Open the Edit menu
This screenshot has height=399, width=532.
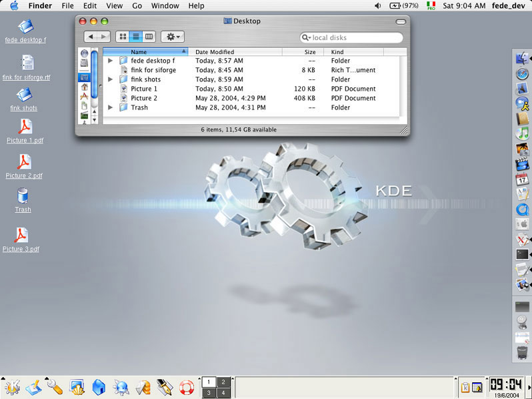click(x=90, y=6)
